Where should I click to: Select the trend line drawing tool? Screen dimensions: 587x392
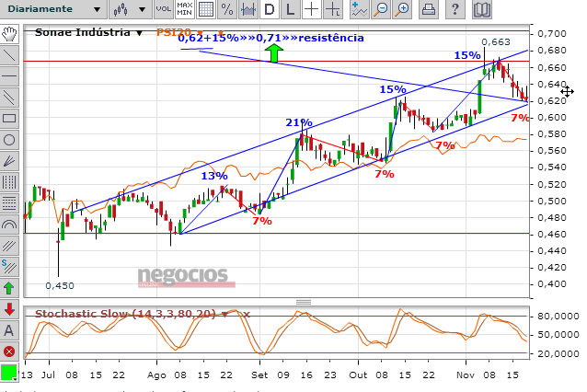tap(9, 55)
